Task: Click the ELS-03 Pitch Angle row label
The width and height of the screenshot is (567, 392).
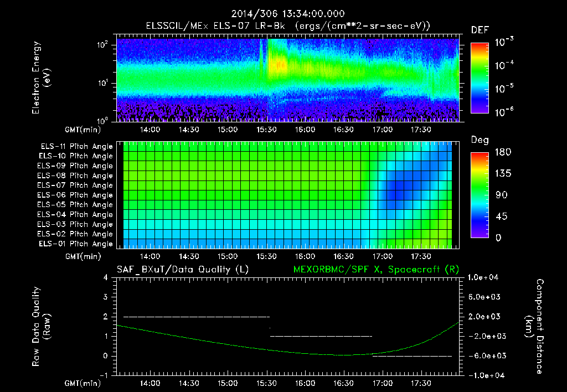Action: click(75, 224)
